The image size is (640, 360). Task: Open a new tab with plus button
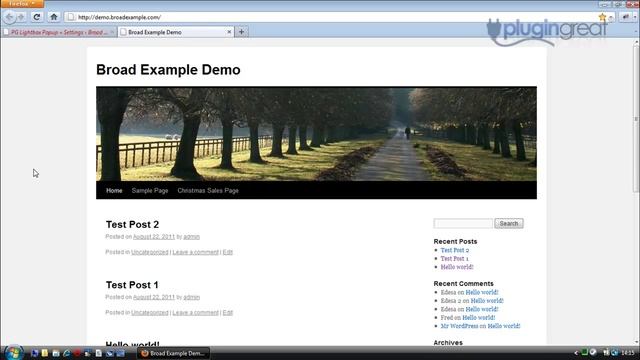(241, 32)
